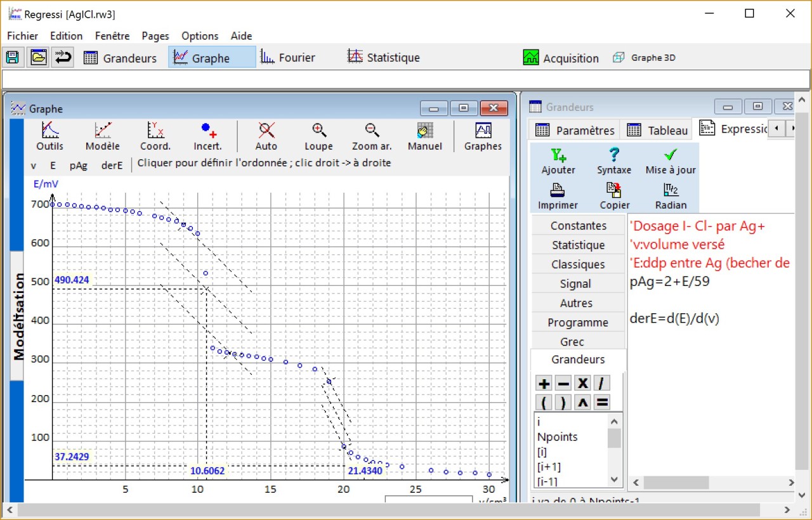812x520 pixels.
Task: Open the Outils graph tools
Action: click(x=49, y=136)
